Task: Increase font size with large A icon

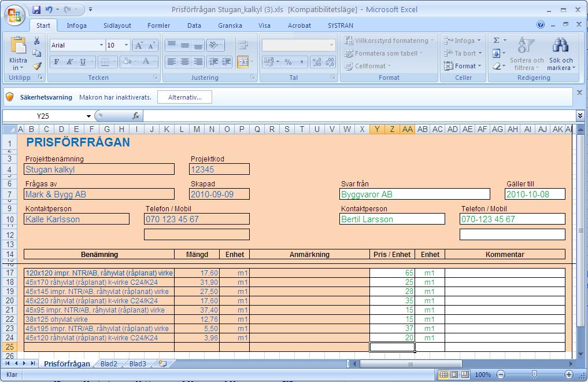Action: point(138,45)
